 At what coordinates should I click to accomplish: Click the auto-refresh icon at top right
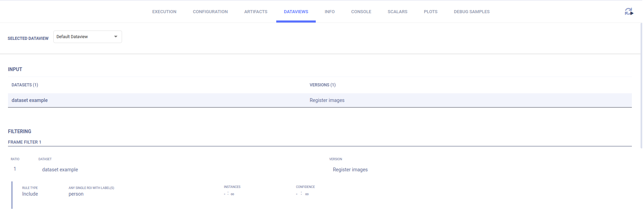[x=629, y=12]
